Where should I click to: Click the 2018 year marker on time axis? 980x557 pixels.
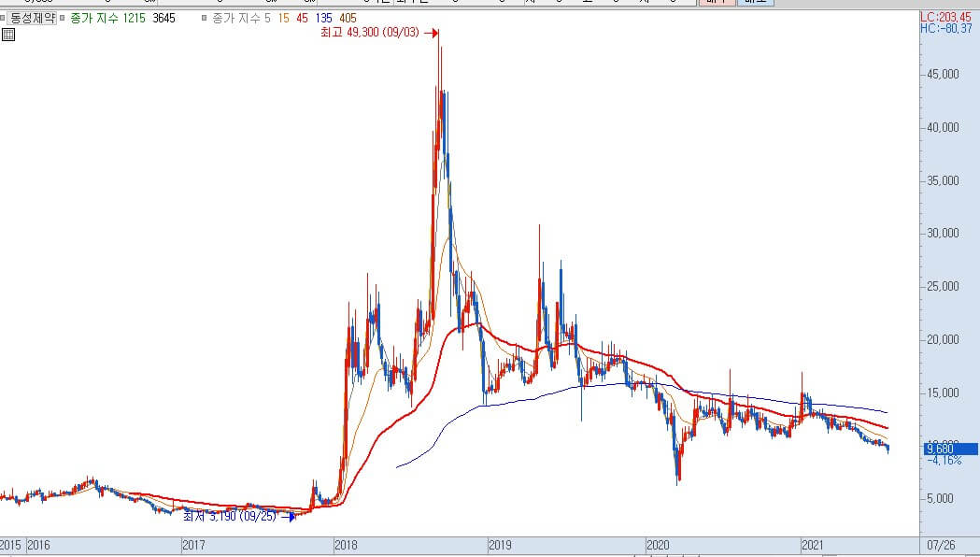(346, 545)
